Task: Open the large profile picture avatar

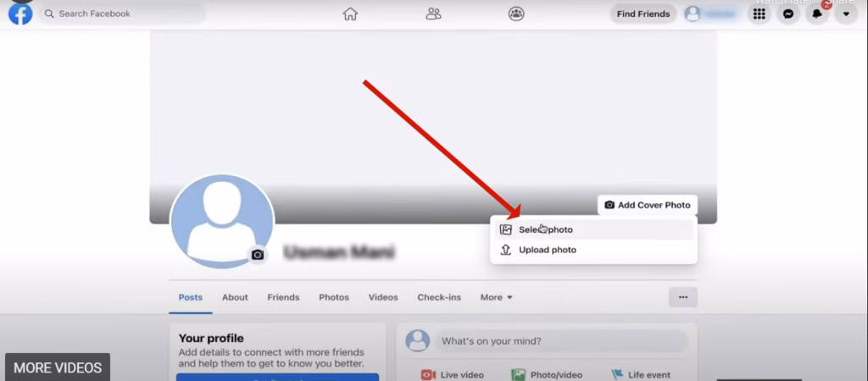Action: 222,222
